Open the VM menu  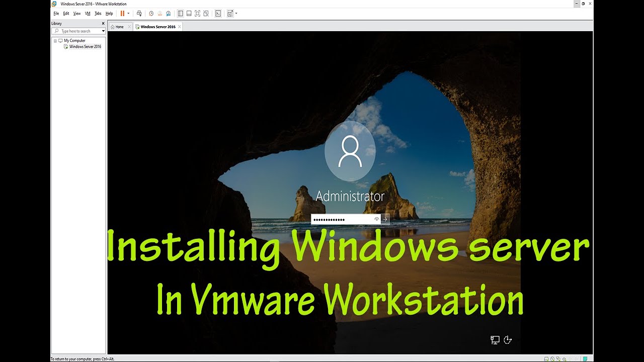click(88, 14)
